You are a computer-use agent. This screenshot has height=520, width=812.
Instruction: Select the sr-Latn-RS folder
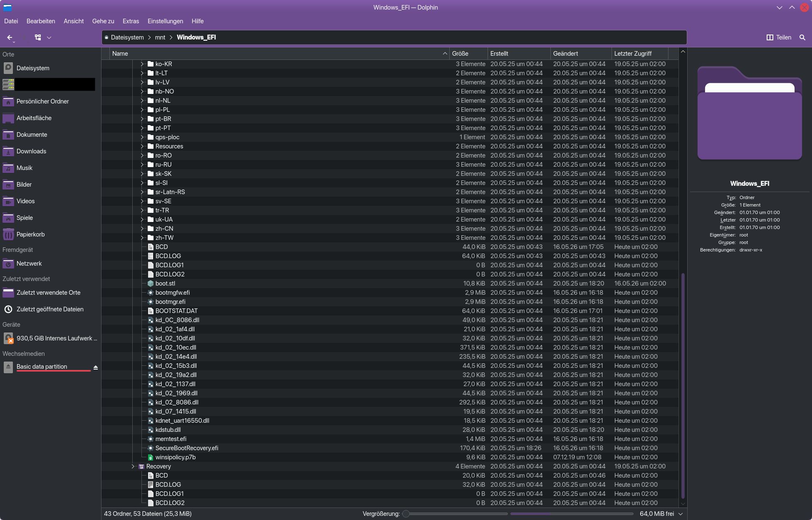[x=170, y=192]
